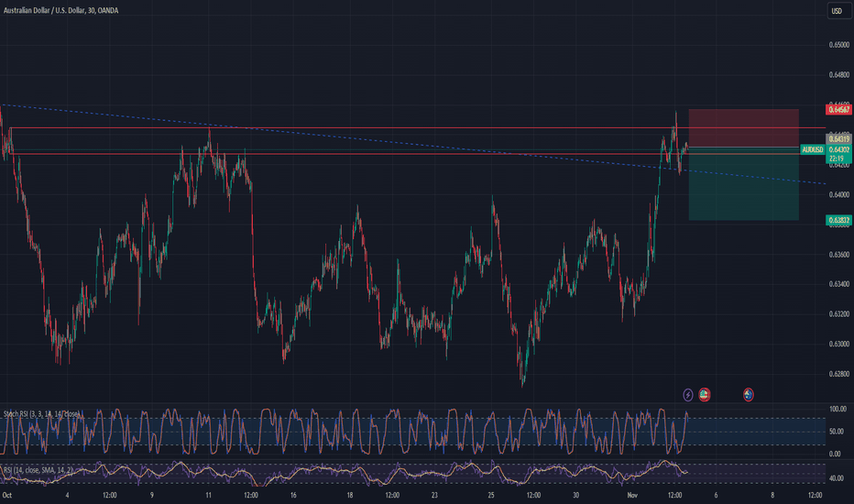Click the 0.63600 price axis value
The image size is (854, 504).
click(838, 255)
